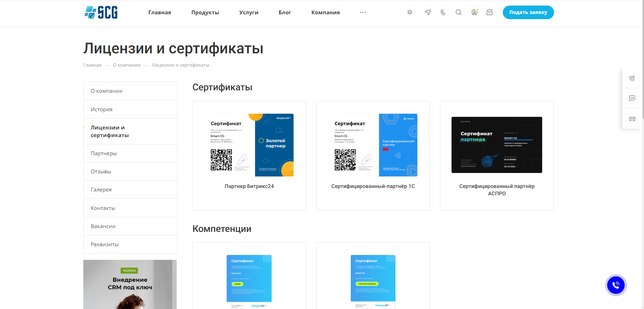The width and height of the screenshot is (644, 309).
Task: Open the shopping cart icon
Action: click(490, 12)
